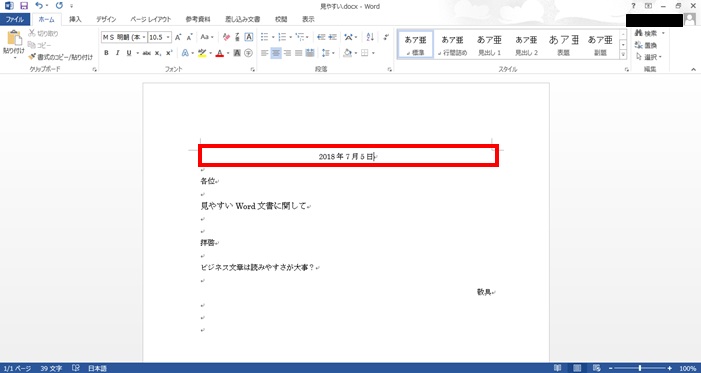Toggle Underline formatting
This screenshot has height=373, width=701.
129,53
